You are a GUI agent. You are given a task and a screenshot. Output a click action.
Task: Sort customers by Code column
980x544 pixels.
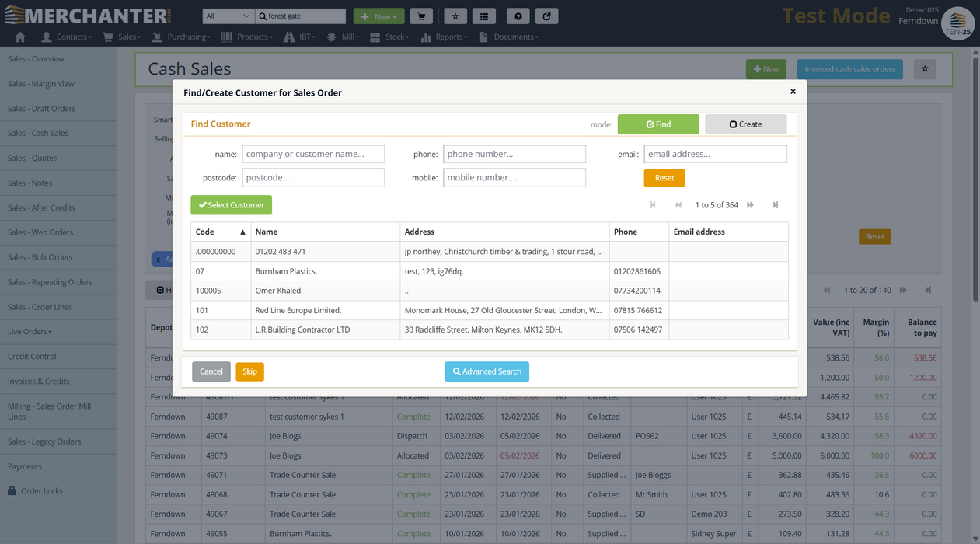tap(221, 232)
